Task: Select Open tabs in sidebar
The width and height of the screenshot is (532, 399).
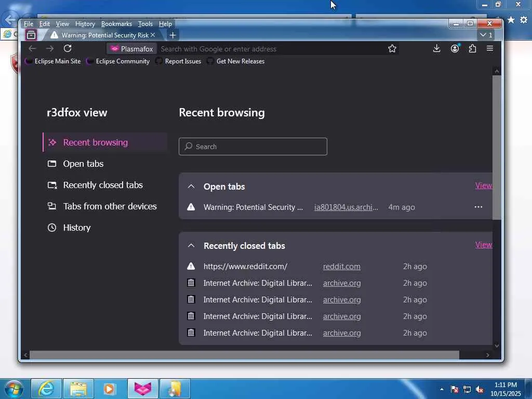Action: (x=105, y=164)
